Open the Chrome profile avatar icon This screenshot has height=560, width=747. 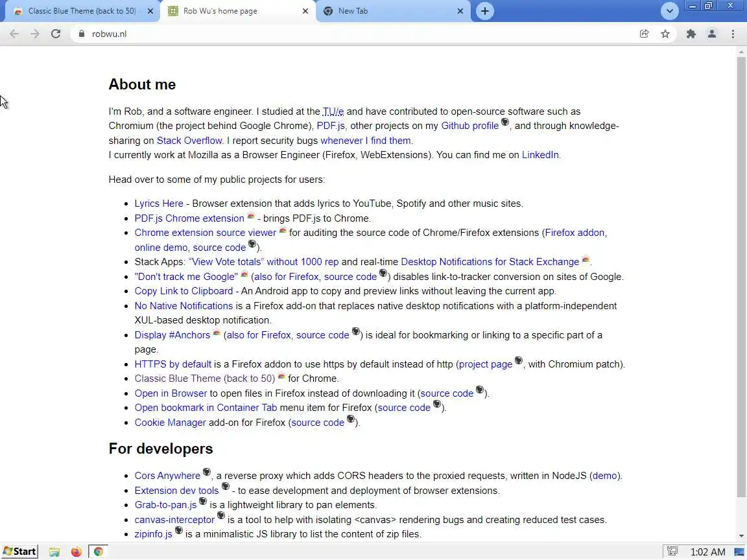[712, 34]
